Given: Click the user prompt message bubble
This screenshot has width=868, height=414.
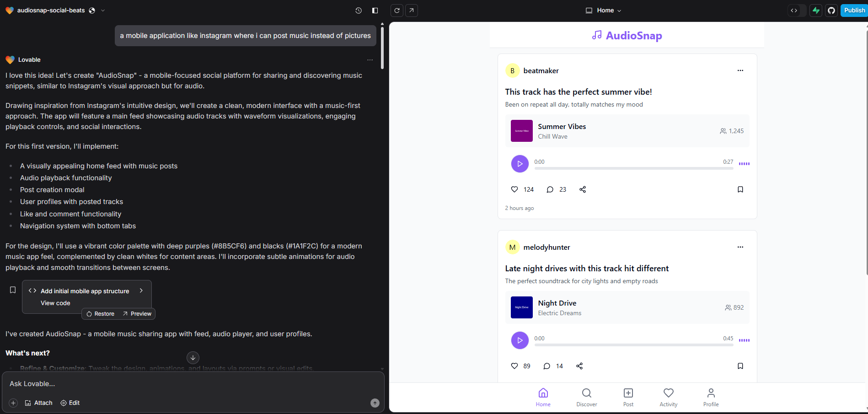Looking at the screenshot, I should [x=246, y=36].
